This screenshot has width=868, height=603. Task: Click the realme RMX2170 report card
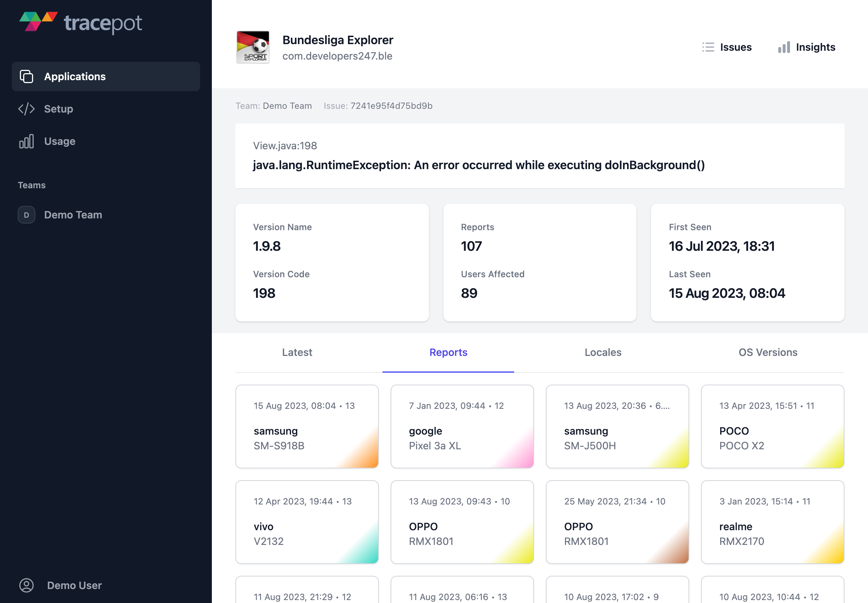(x=772, y=522)
